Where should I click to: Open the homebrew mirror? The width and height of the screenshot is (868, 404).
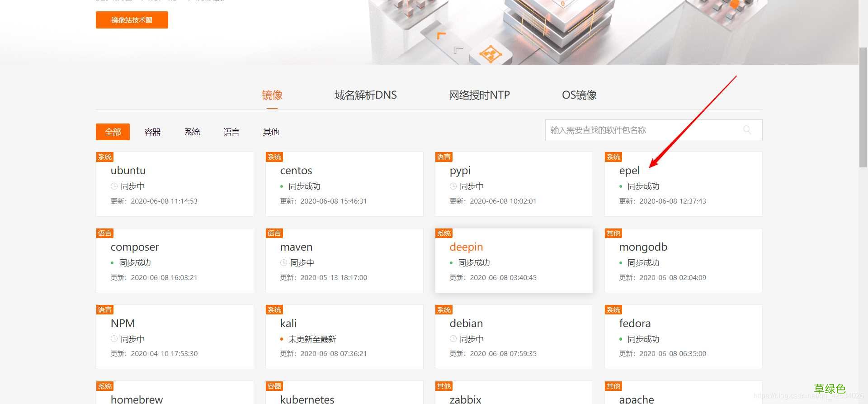137,399
